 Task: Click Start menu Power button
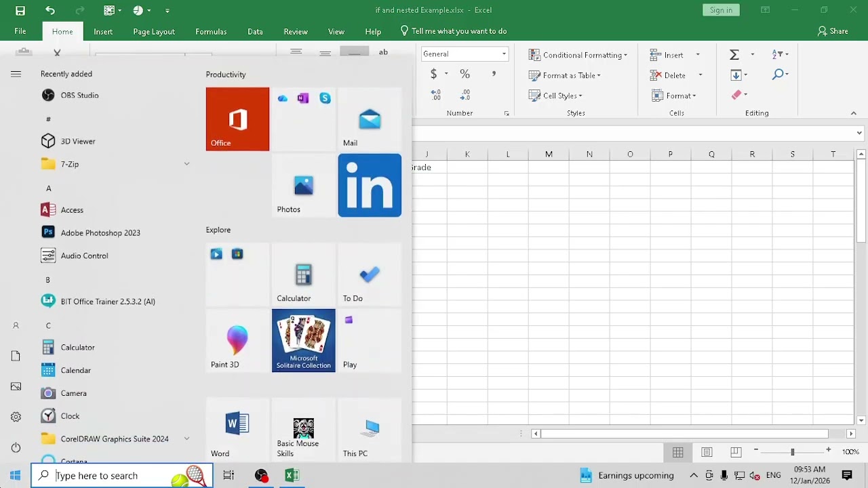point(16,447)
